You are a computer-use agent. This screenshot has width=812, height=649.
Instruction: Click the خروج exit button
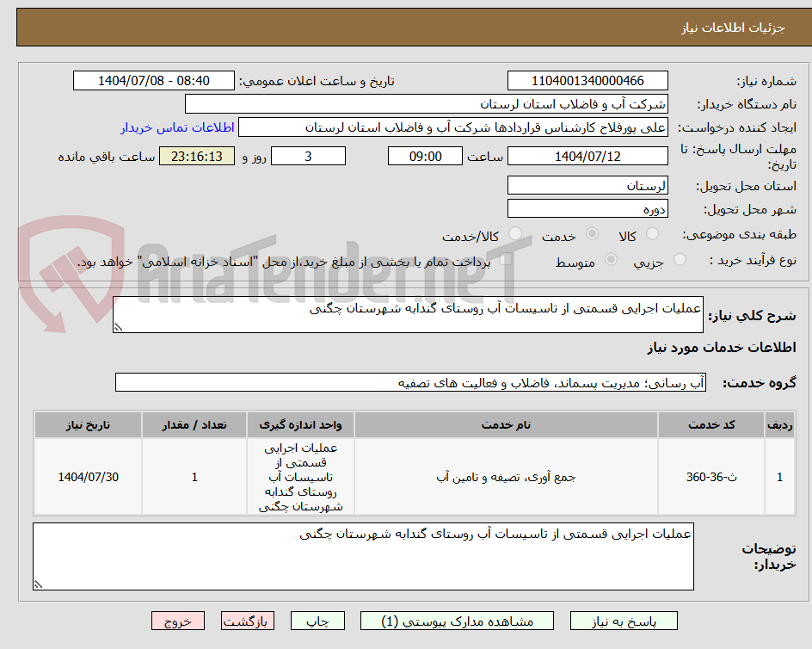pyautogui.click(x=177, y=621)
